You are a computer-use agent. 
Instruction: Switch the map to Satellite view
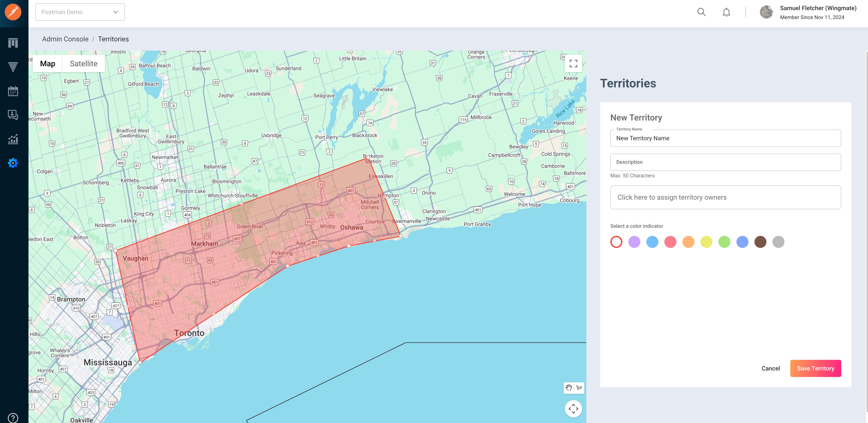click(84, 64)
